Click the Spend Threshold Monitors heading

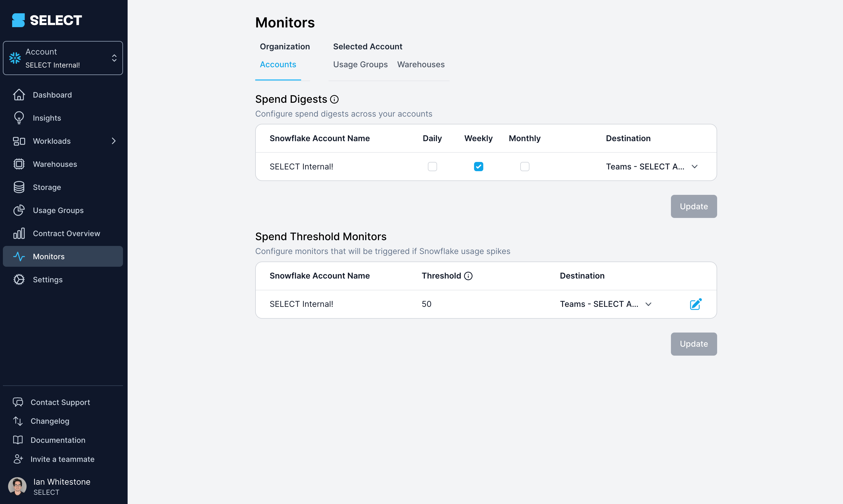coord(321,236)
